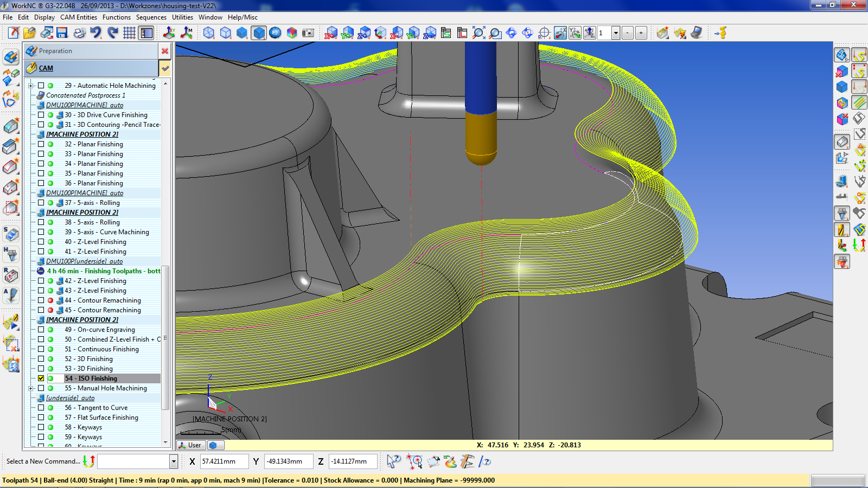Viewport: 868px width, 488px height.
Task: Click the zoom-to-fit magnifier icon
Action: pos(478,33)
